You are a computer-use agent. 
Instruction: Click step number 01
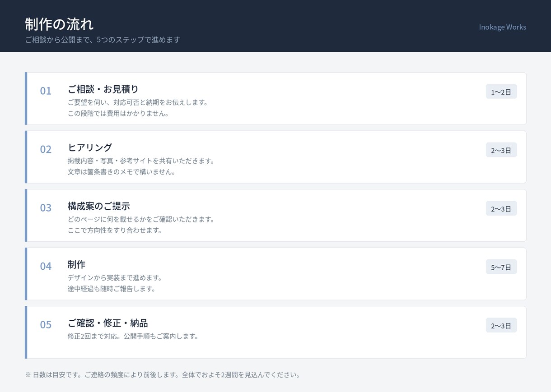[x=46, y=91]
